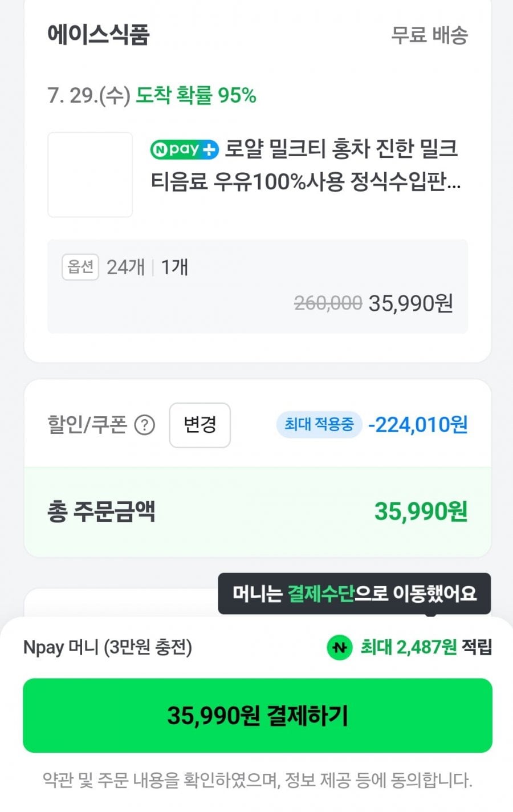Open the 로얄 밀크티 product title
513x812 pixels.
(306, 165)
